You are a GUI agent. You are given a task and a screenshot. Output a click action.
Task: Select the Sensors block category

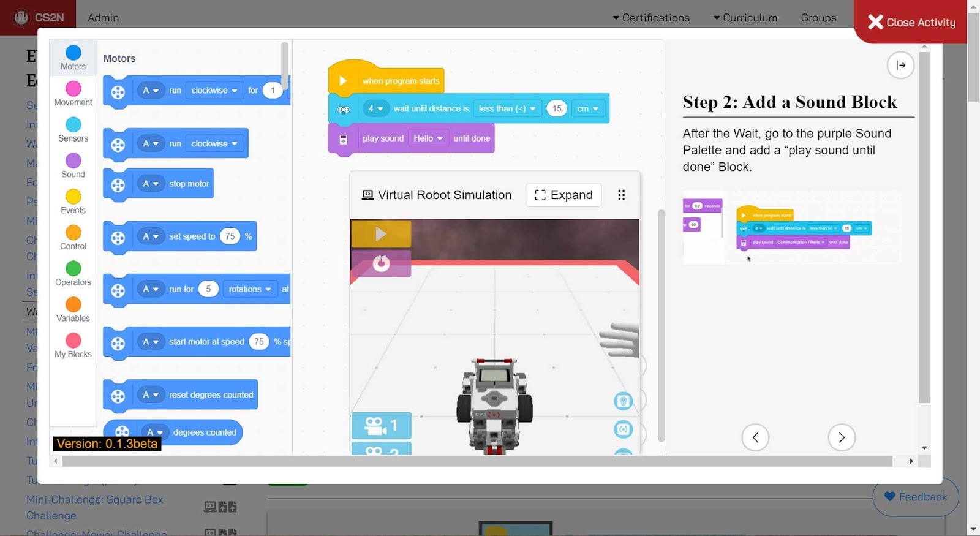point(73,130)
